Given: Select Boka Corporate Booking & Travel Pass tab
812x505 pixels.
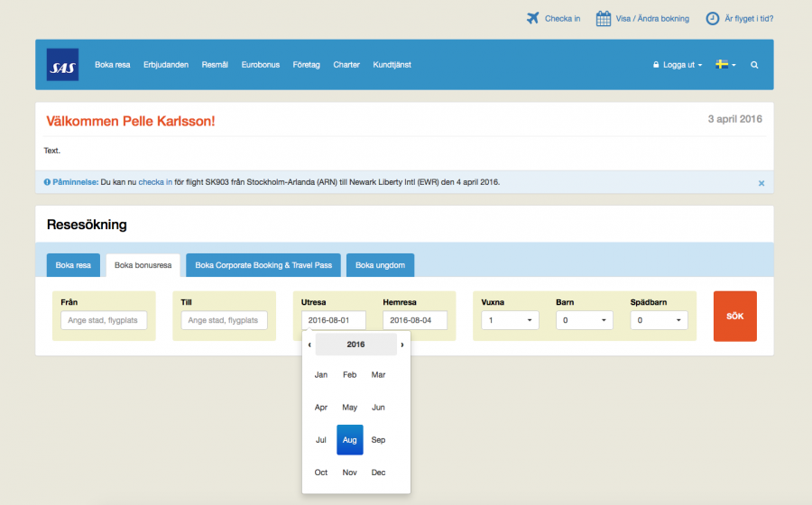Looking at the screenshot, I should point(263,265).
